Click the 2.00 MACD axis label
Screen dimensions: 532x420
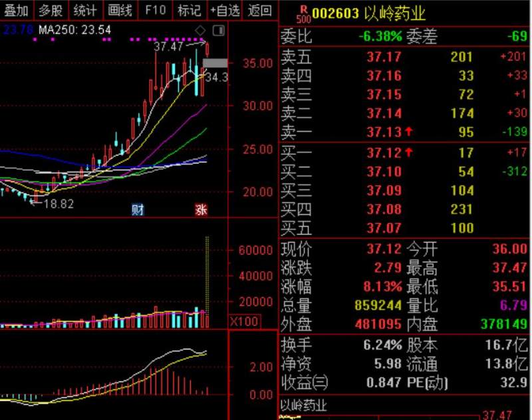261,367
